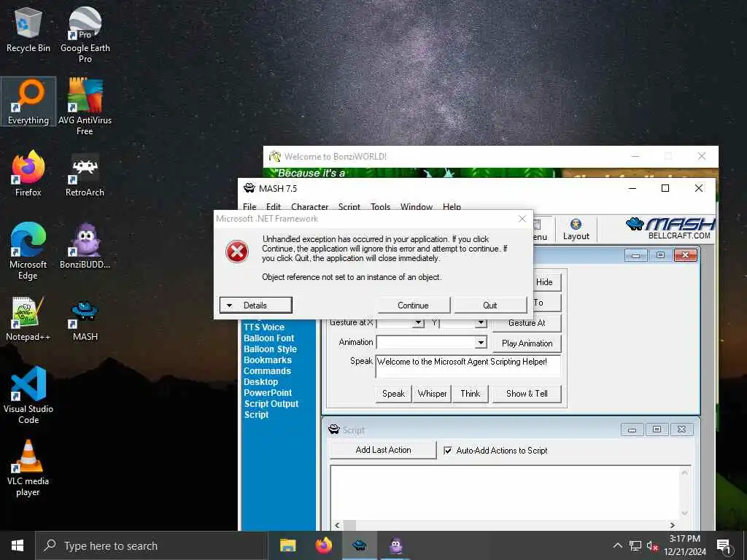Screen dimensions: 747x560
Task: Select TTS Voice in the sidebar
Action: coord(264,327)
